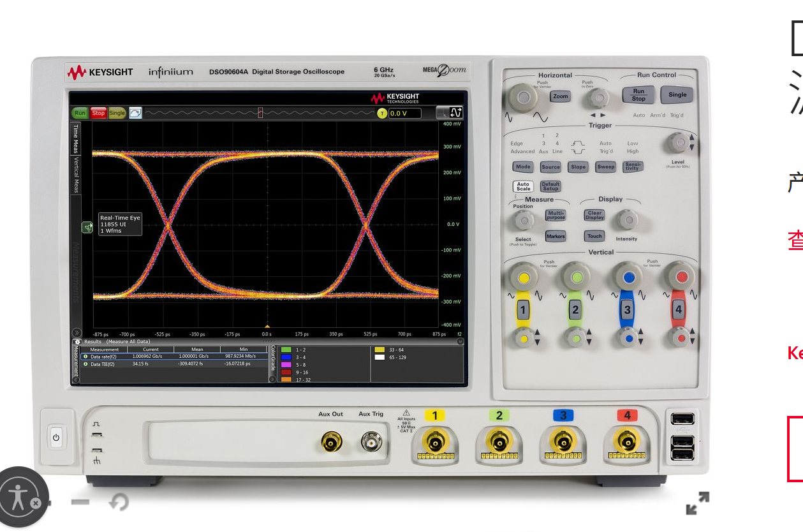Click the green 1 - 2 color swatch
The height and width of the screenshot is (532, 803).
click(286, 350)
